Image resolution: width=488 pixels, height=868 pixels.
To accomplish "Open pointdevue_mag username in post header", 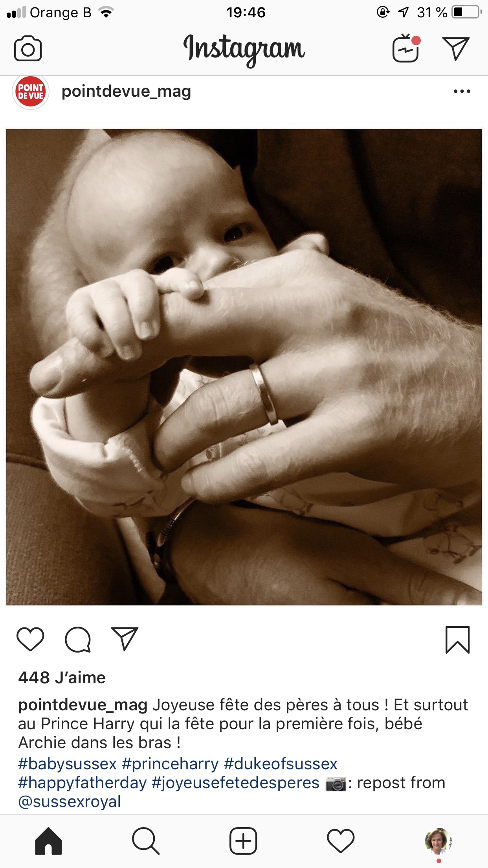I will (x=126, y=91).
